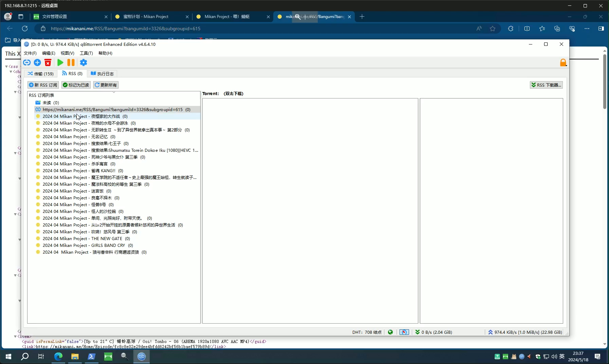Click browser page vertical scrollbar thumb

(x=605, y=81)
